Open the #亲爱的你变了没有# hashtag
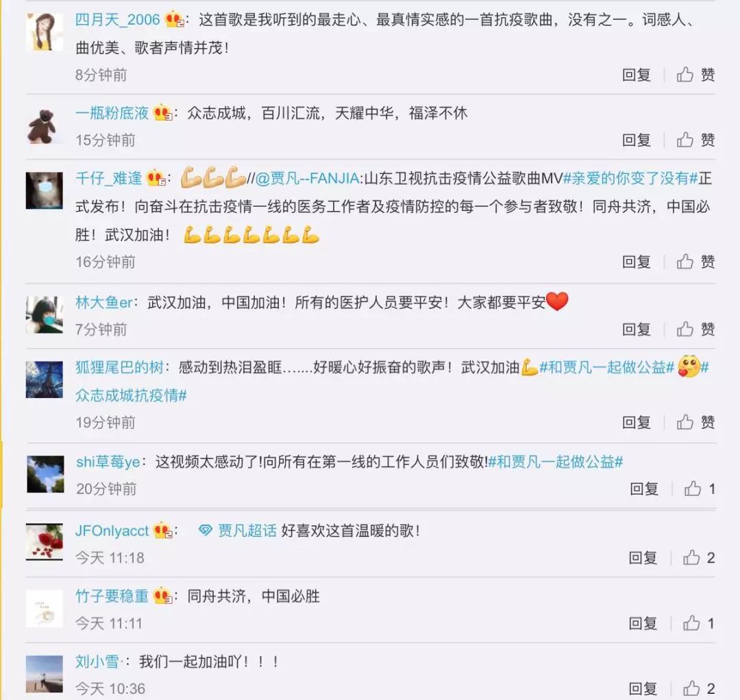This screenshot has width=740, height=700. coord(630,178)
